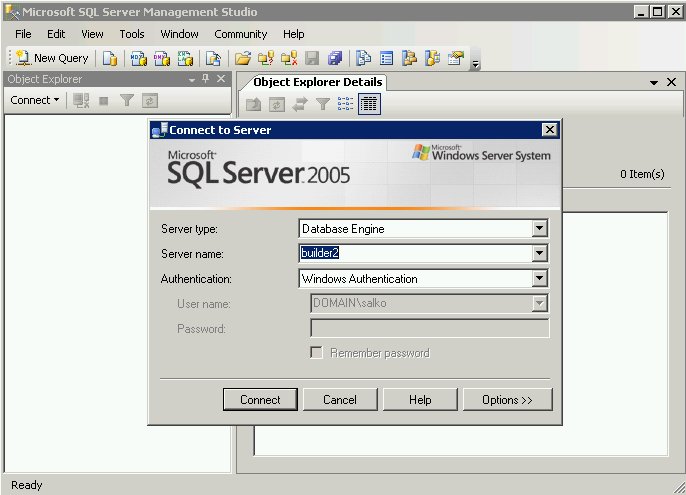
Task: Open the Properties Window icon
Action: tap(456, 58)
